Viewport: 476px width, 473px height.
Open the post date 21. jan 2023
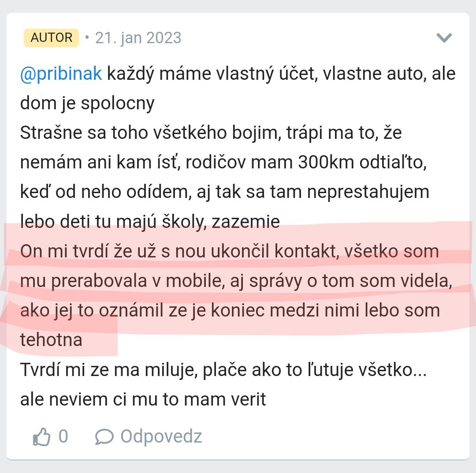coord(138,38)
